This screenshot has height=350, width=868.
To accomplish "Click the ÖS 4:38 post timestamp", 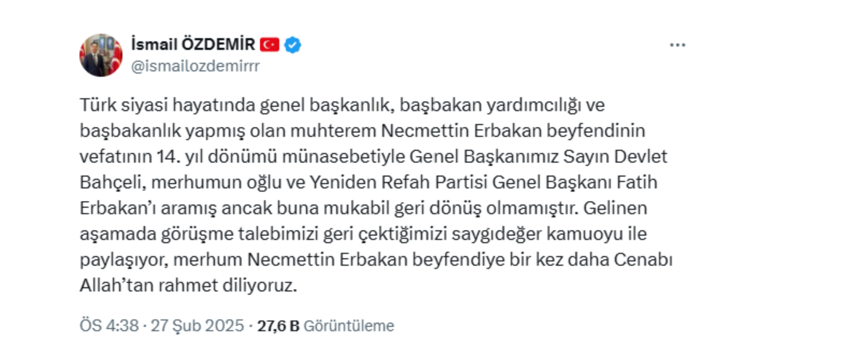I will tap(109, 326).
